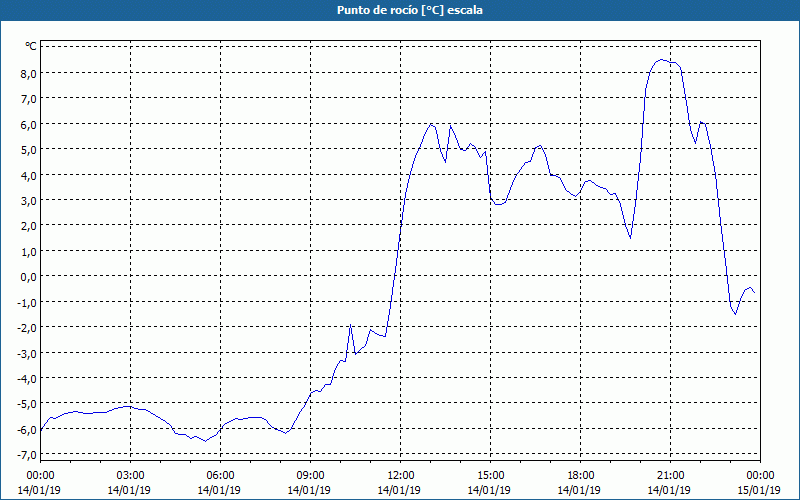Select the positive 5,0 y-axis label
The height and width of the screenshot is (500, 800).
point(29,150)
